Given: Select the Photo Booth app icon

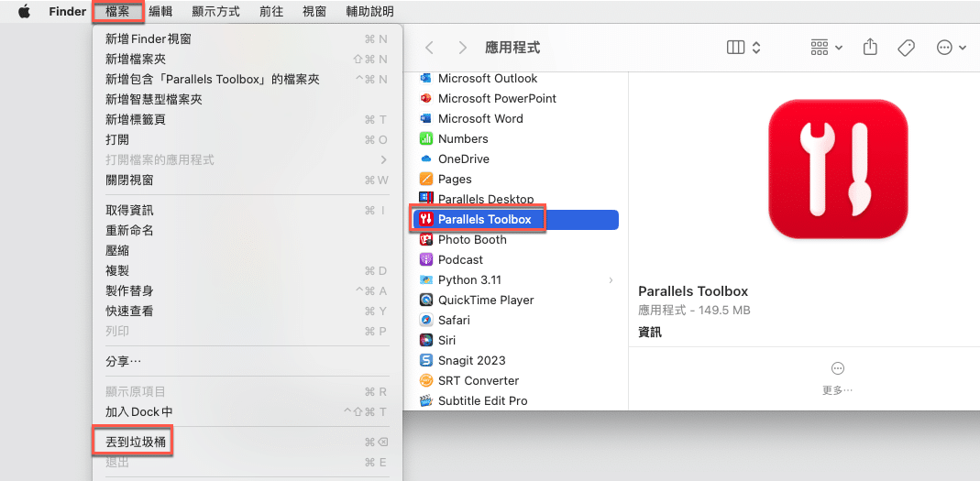Looking at the screenshot, I should pyautogui.click(x=426, y=239).
